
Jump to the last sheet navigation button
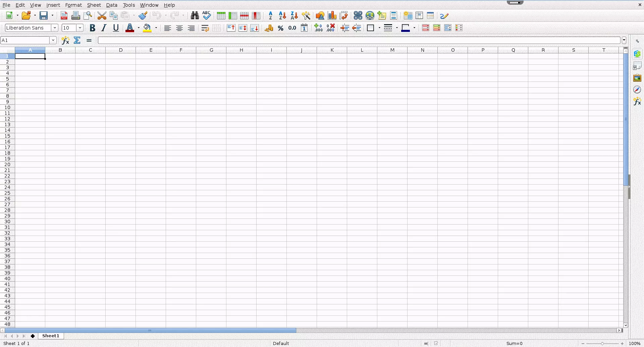point(24,336)
